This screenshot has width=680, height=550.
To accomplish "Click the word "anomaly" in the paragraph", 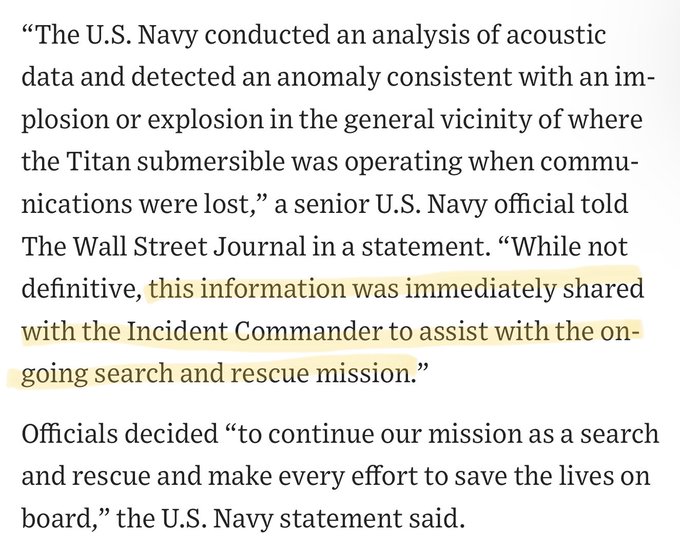I will 327,77.
